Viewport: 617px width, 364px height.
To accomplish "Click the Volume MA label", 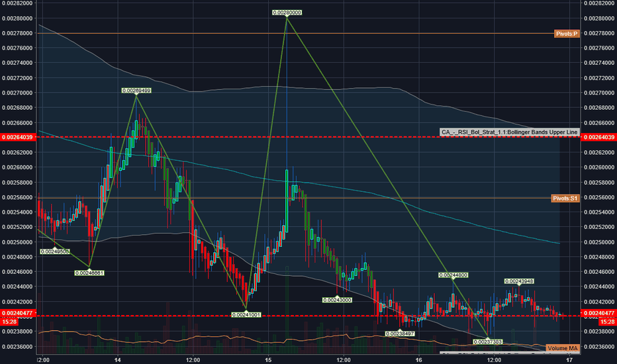I will (x=562, y=348).
